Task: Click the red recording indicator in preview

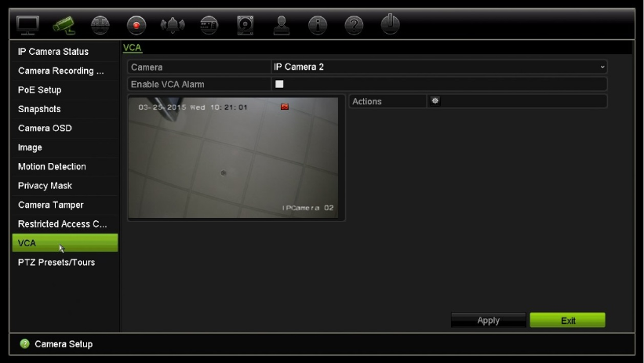Action: pyautogui.click(x=284, y=107)
